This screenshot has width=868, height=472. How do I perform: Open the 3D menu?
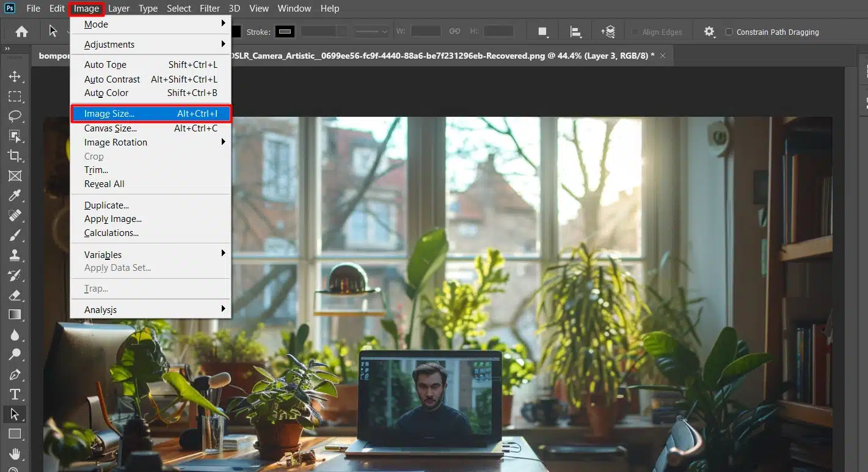235,9
